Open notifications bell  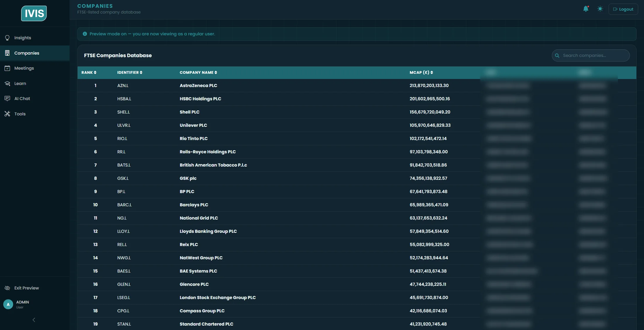pyautogui.click(x=586, y=9)
